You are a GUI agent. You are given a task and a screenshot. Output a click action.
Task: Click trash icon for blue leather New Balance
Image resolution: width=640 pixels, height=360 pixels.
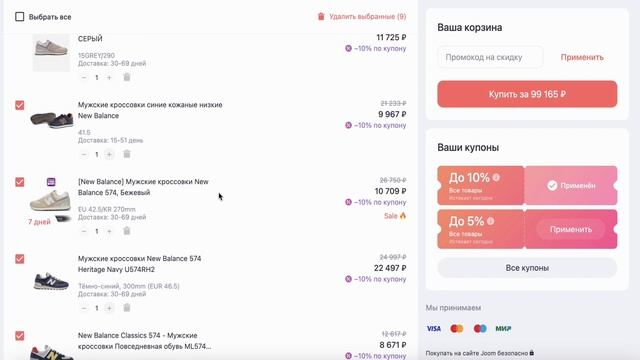(x=127, y=154)
